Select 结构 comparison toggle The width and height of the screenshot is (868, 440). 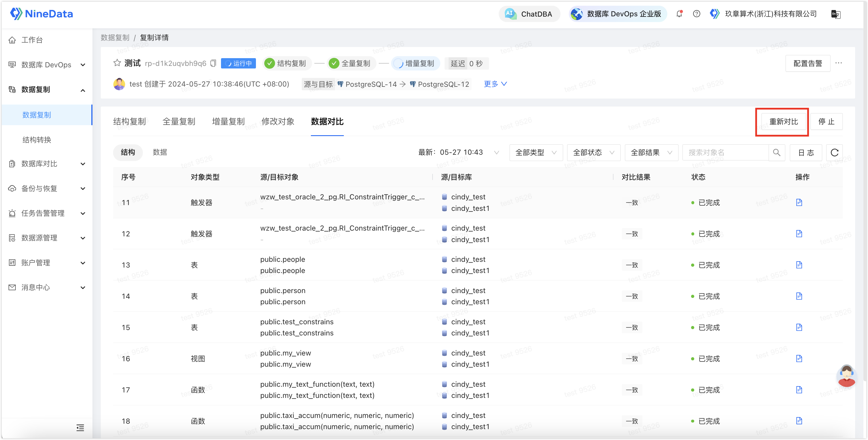128,152
